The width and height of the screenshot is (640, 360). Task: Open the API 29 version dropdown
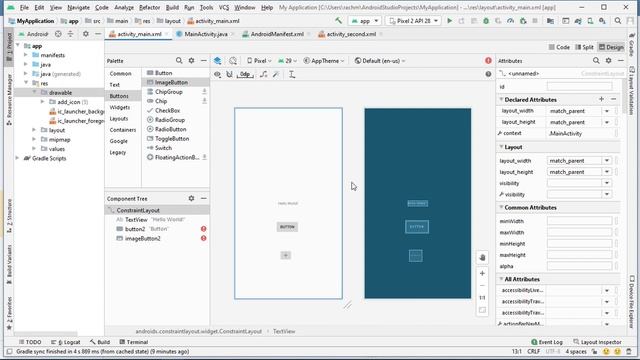point(287,61)
